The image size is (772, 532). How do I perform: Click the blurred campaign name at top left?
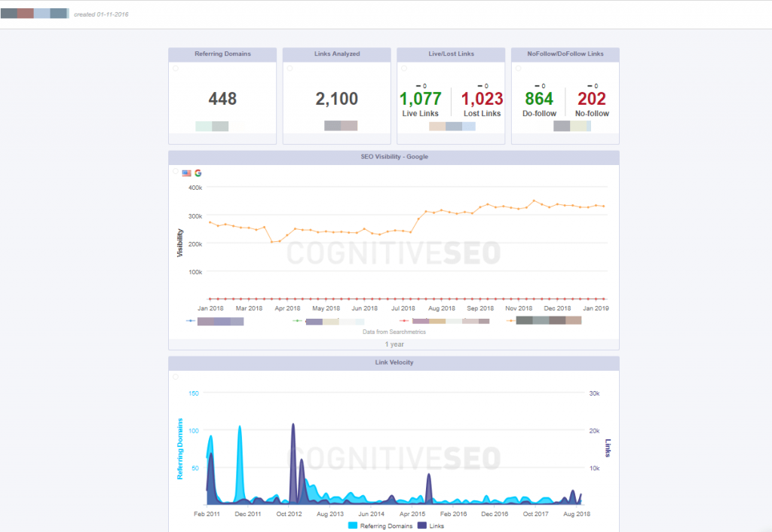pos(35,14)
